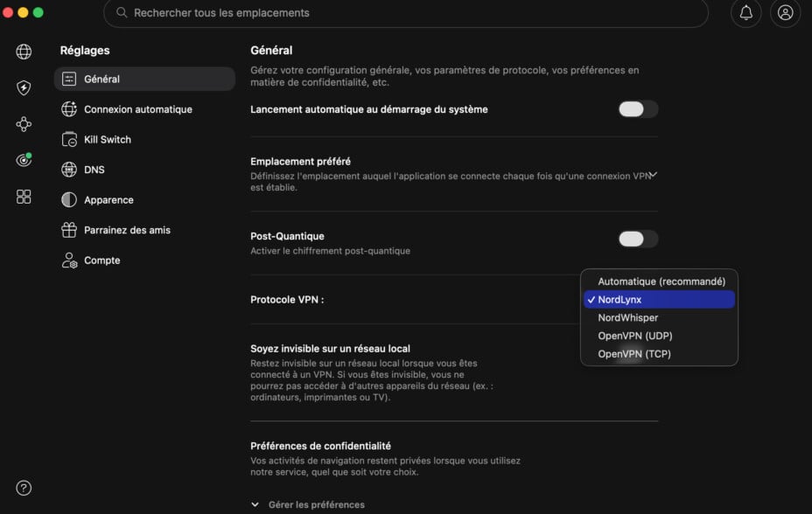Open Apparence settings section
The width and height of the screenshot is (812, 514).
(x=144, y=199)
